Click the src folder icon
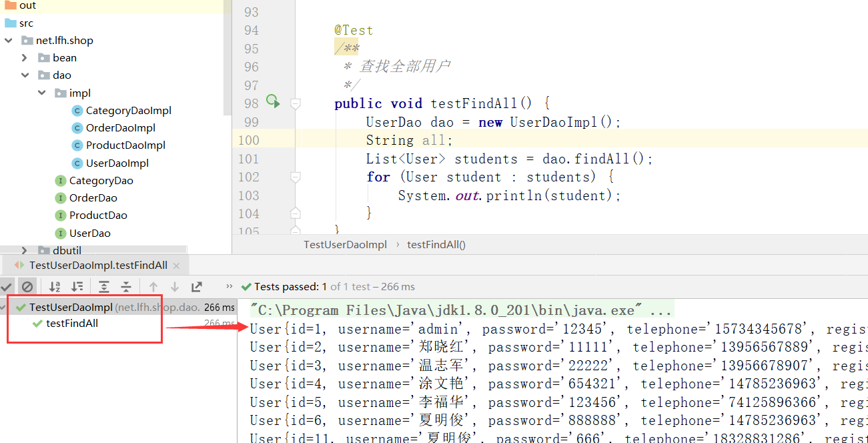 pyautogui.click(x=10, y=23)
